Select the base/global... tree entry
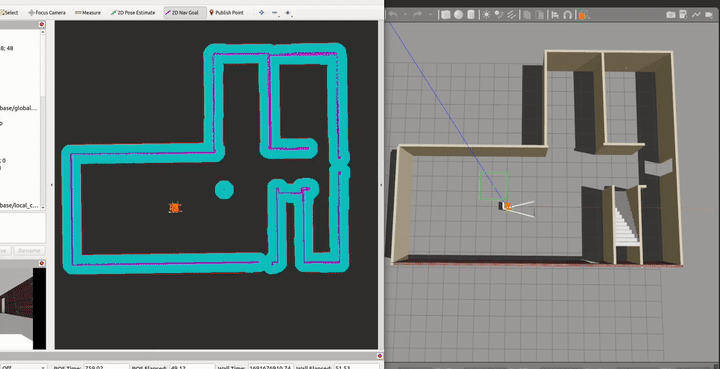The image size is (720, 369). [x=19, y=108]
